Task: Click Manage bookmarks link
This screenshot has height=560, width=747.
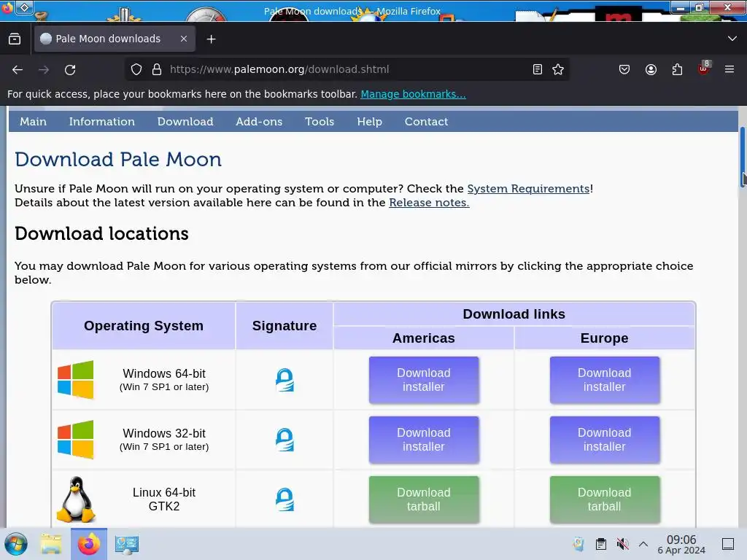Action: click(413, 94)
